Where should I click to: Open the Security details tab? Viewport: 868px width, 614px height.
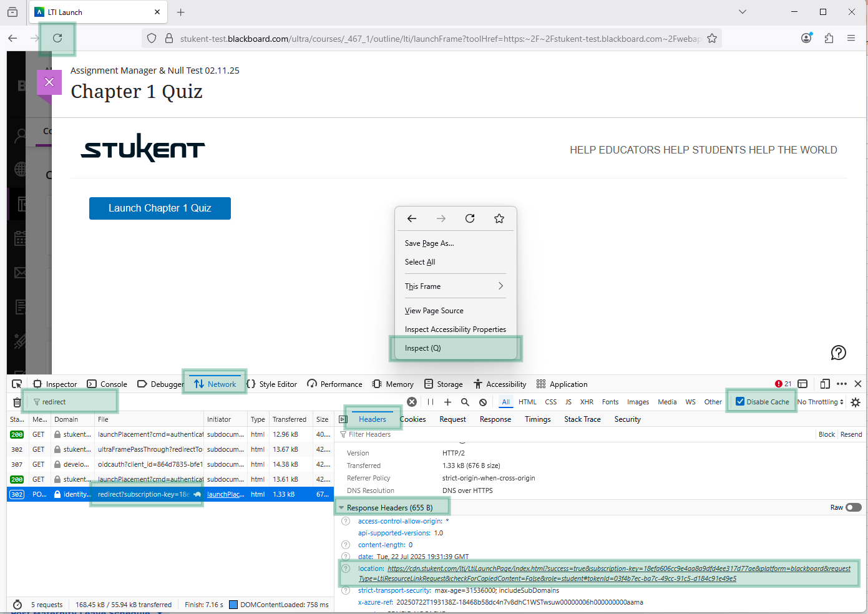click(x=627, y=419)
